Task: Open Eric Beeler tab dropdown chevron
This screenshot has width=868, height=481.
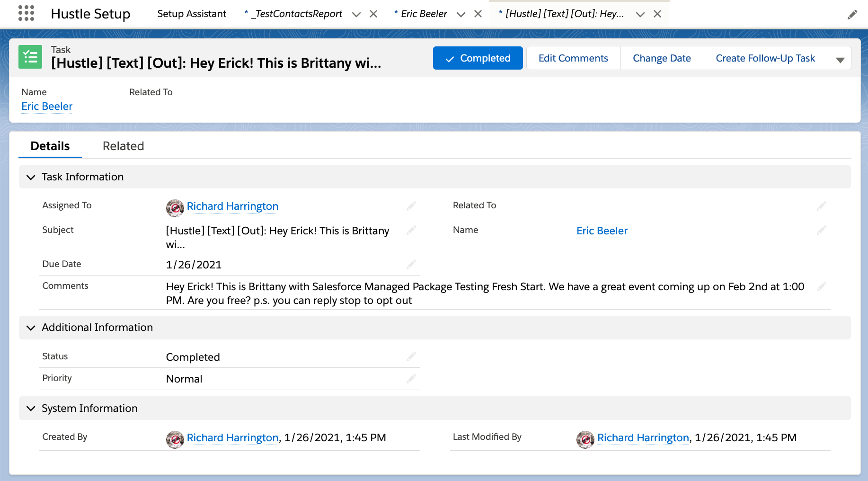Action: click(x=461, y=14)
